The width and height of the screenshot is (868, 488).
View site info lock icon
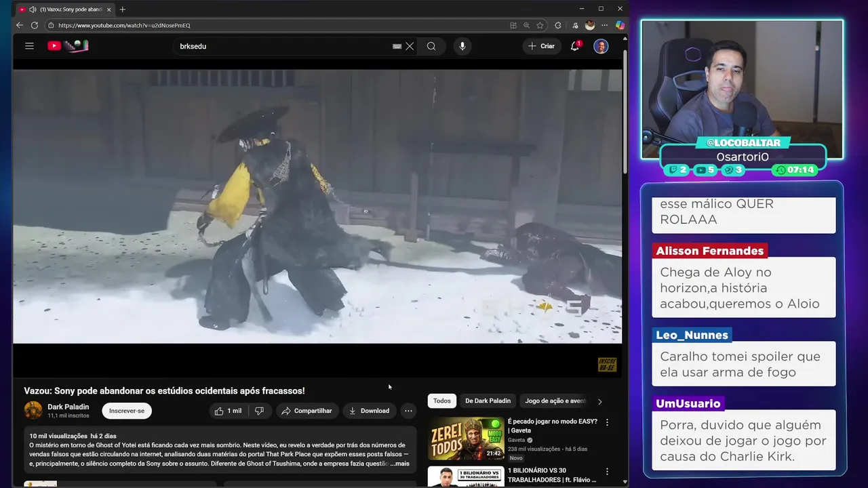[51, 25]
